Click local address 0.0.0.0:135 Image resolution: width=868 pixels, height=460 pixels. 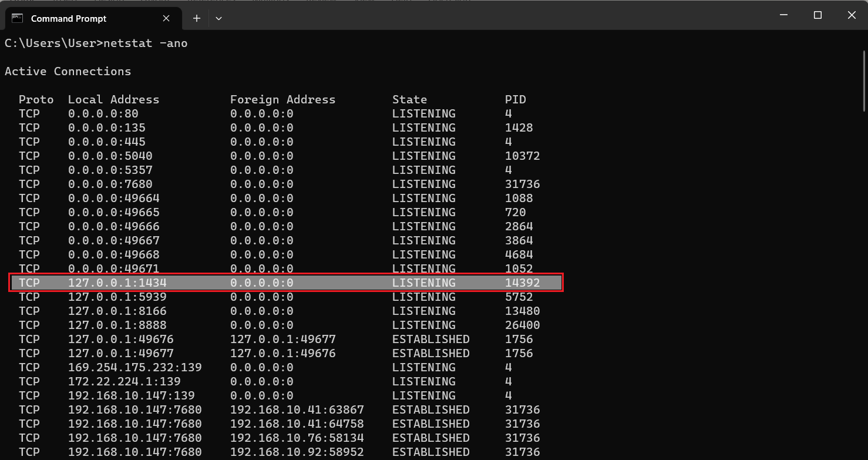[107, 127]
